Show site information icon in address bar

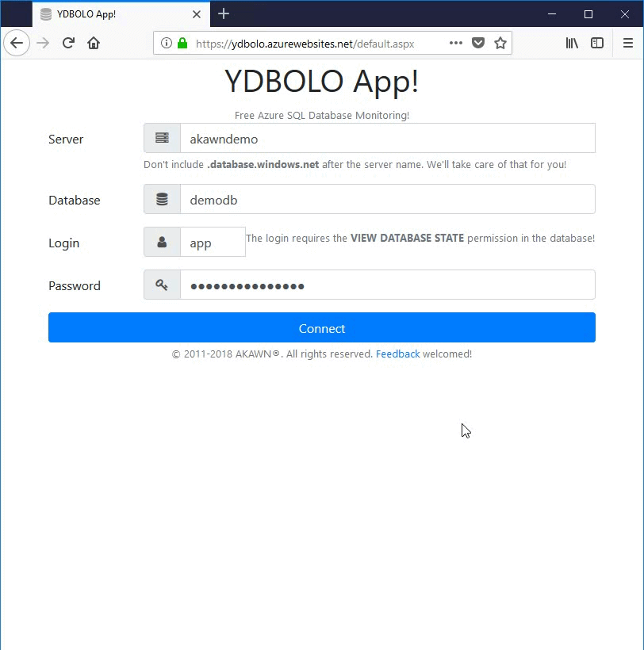tap(167, 43)
